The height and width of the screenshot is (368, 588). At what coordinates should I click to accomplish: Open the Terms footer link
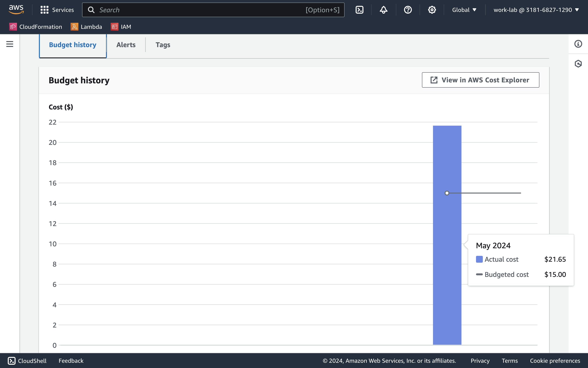pos(510,361)
